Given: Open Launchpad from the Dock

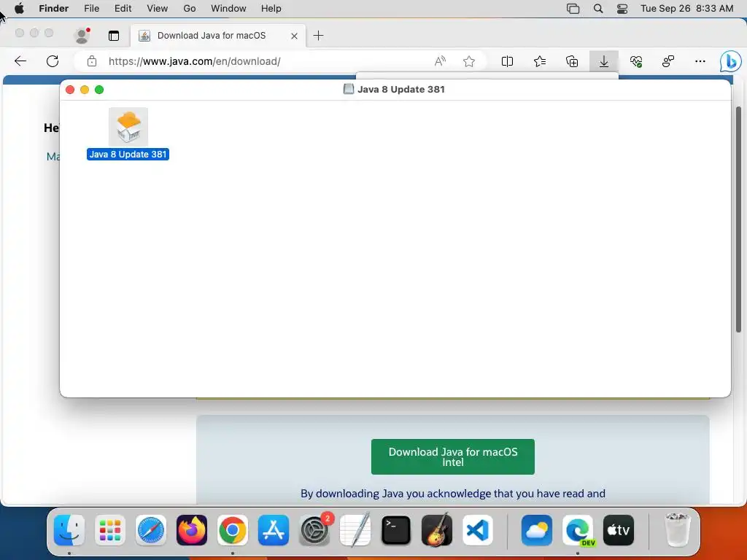Looking at the screenshot, I should pos(110,530).
